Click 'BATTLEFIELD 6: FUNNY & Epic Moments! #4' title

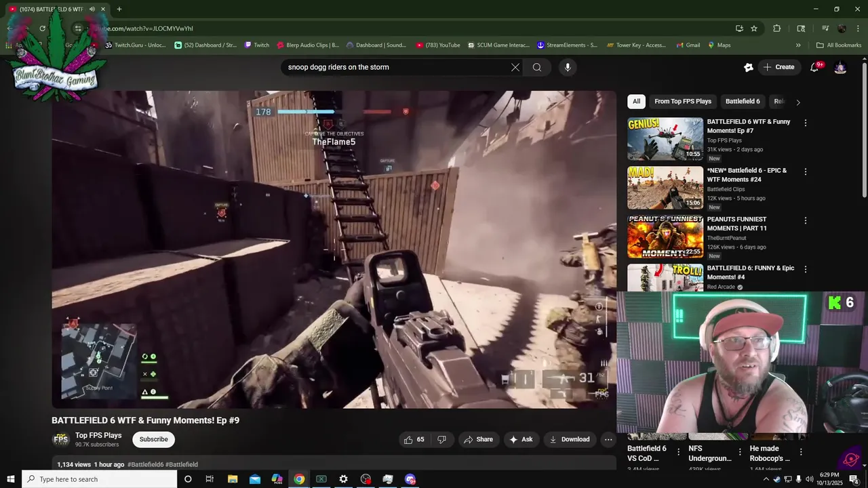click(x=751, y=272)
